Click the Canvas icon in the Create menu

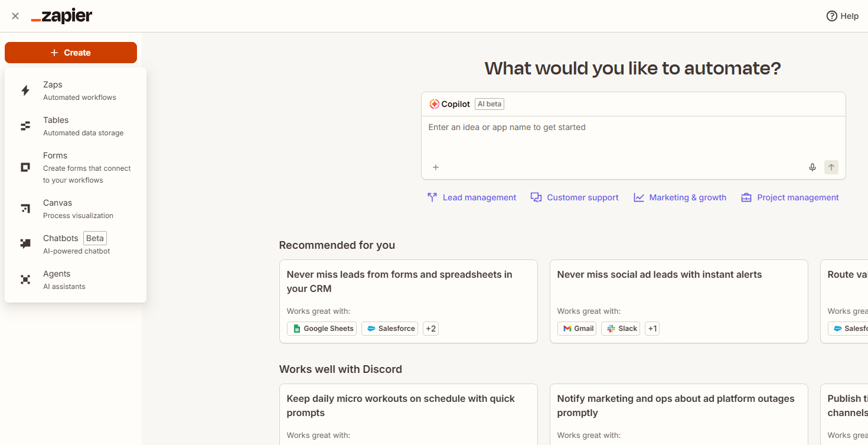click(x=25, y=209)
